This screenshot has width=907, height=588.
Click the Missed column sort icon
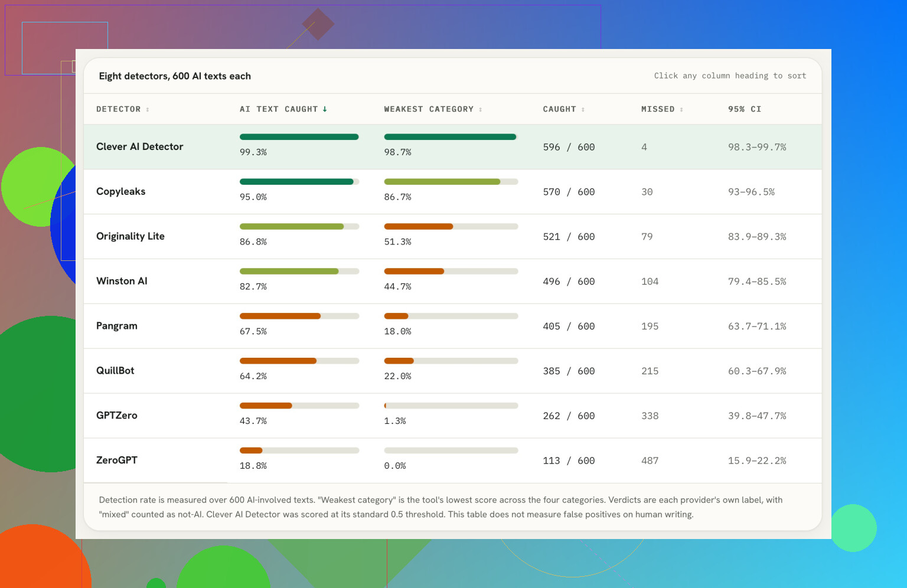click(x=681, y=109)
